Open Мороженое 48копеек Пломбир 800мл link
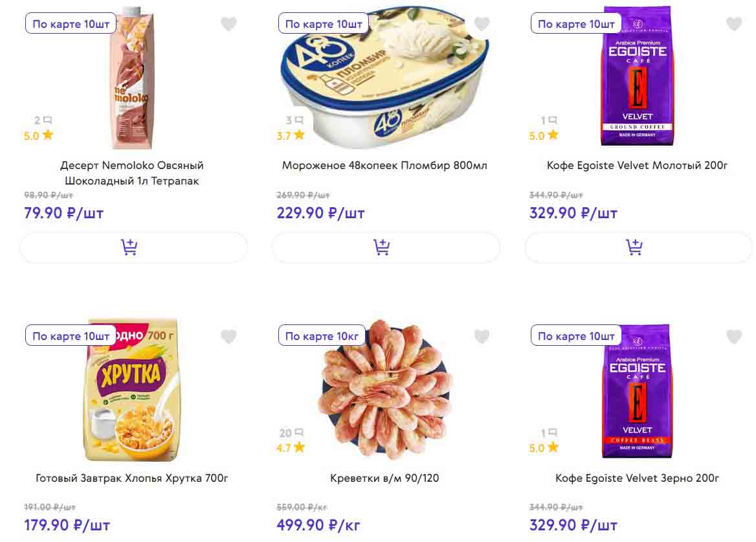Viewport: 756px width, 542px height. (384, 165)
